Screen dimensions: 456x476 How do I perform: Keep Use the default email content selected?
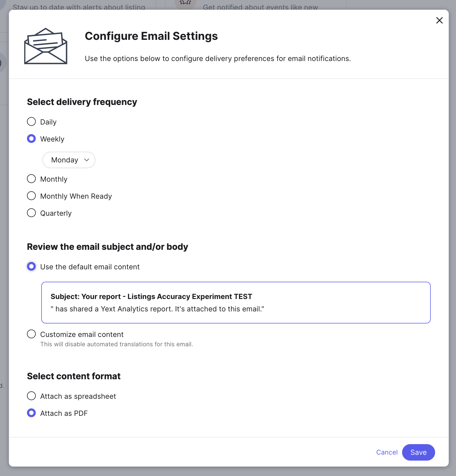coord(31,266)
